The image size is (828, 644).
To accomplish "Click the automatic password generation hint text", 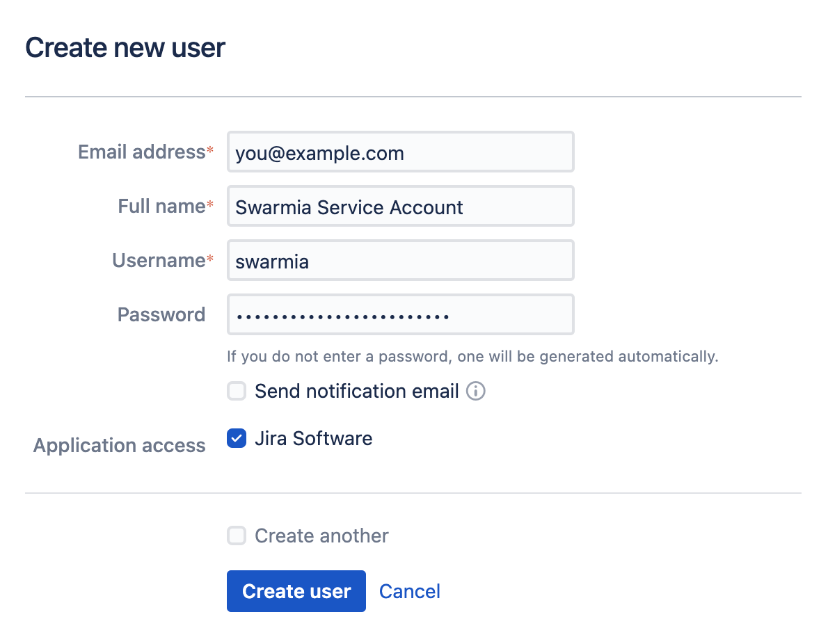I will [x=472, y=357].
